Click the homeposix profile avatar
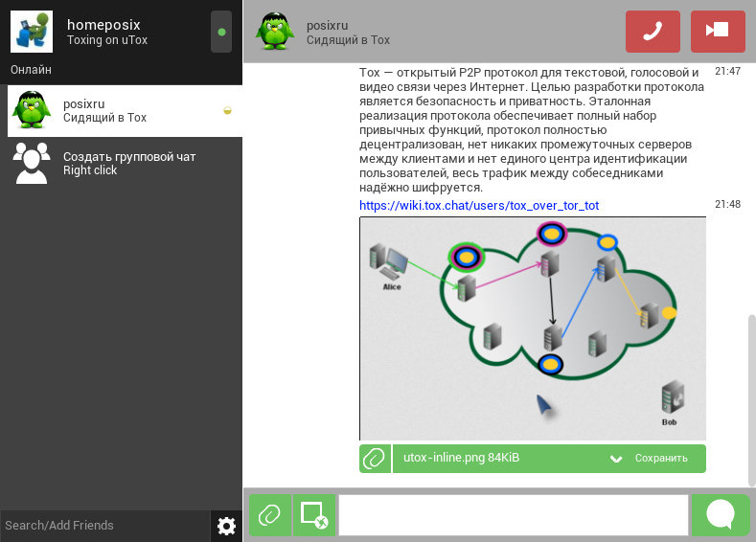Viewport: 756px width, 542px height. (32, 32)
